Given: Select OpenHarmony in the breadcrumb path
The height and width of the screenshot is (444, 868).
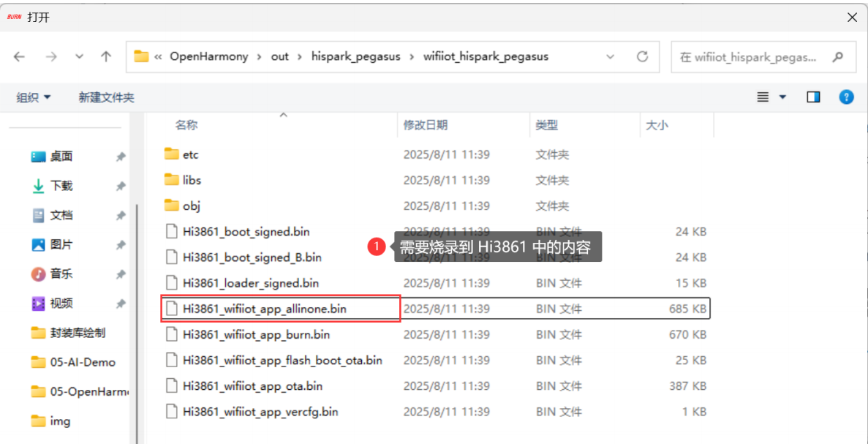Looking at the screenshot, I should [x=208, y=56].
